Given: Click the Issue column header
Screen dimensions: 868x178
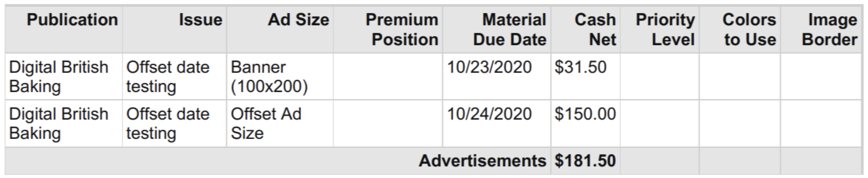Looking at the screenshot, I should (200, 20).
